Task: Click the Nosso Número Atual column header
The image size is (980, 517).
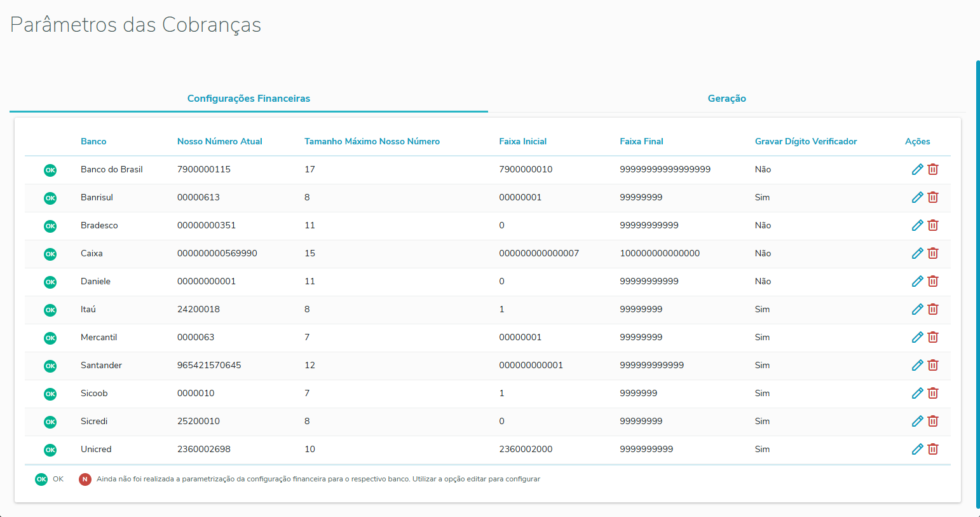Action: pos(219,141)
